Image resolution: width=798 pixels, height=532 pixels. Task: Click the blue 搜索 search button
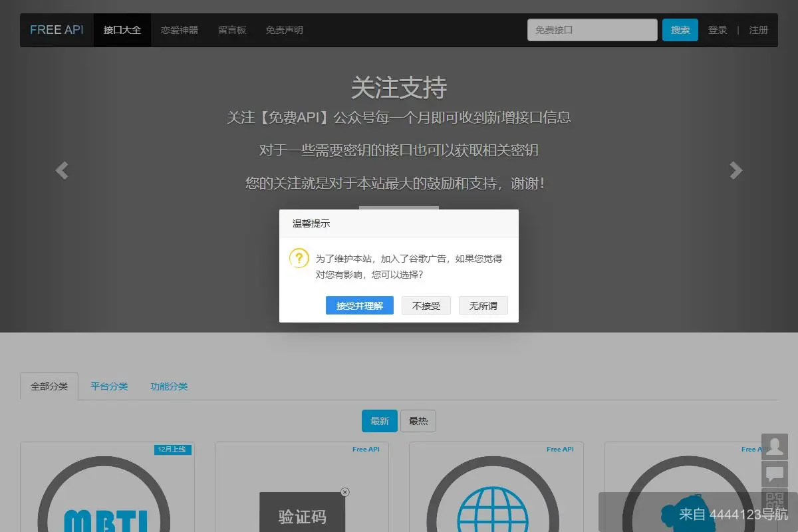coord(680,29)
